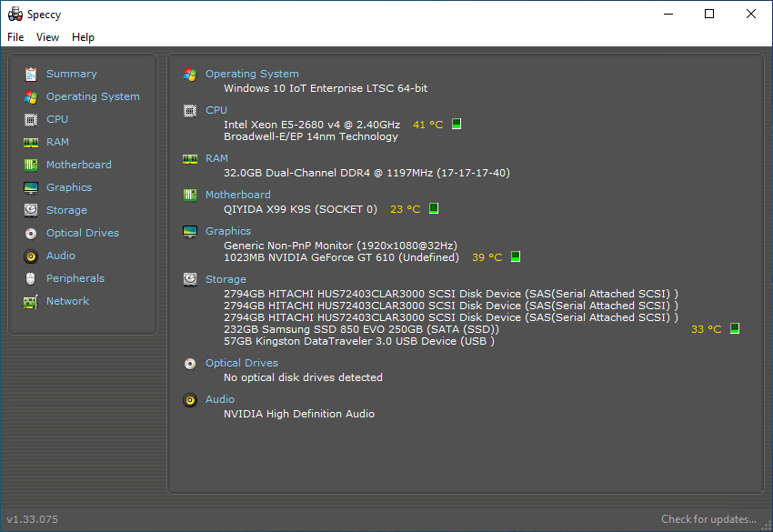Click the CPU heading link in main panel

click(216, 110)
